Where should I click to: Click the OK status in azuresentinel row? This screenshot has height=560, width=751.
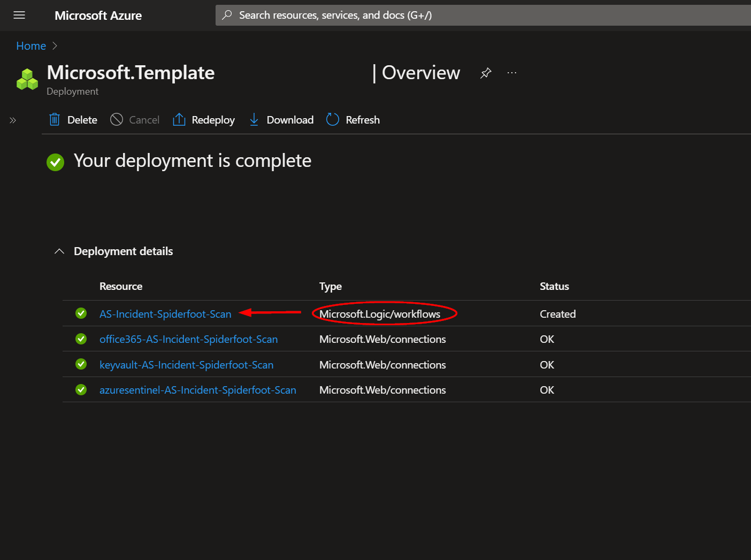(547, 390)
